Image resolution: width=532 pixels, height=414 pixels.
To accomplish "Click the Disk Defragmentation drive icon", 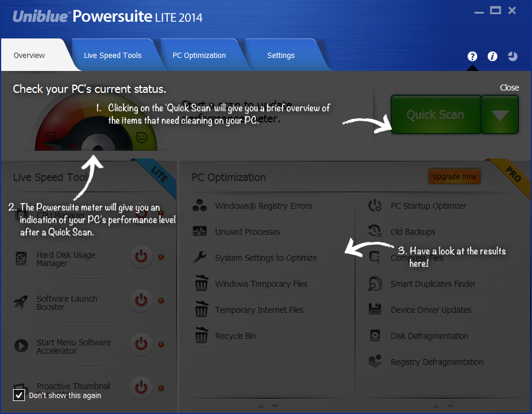I will 375,335.
